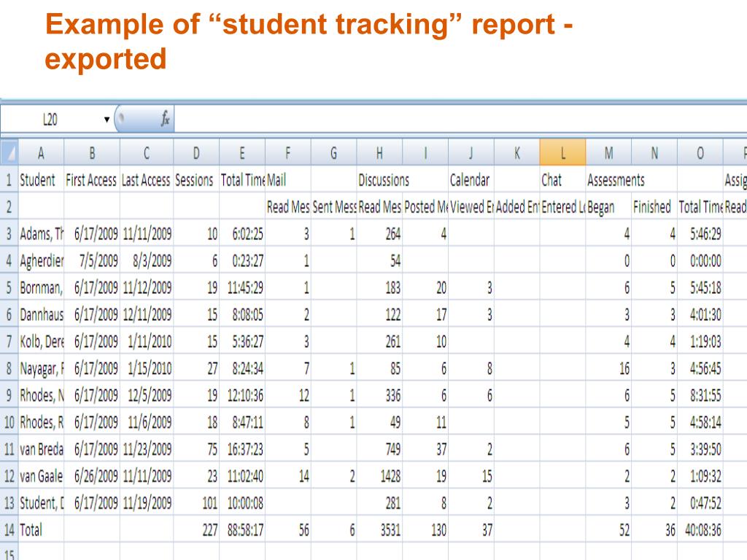
Task: Click the 'Last Access' header cell
Action: coord(147,179)
